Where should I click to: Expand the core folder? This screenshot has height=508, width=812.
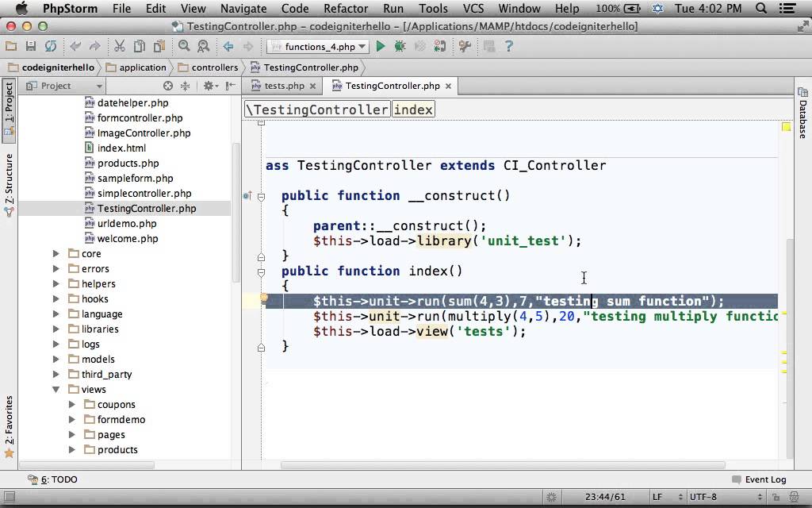pos(56,253)
